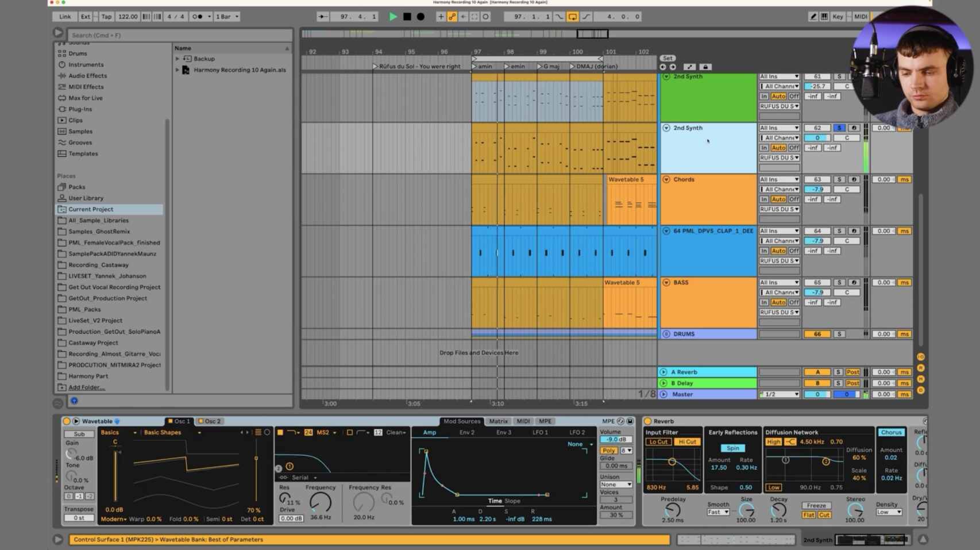980x550 pixels.
Task: Select the Env 2 modulation tab
Action: pyautogui.click(x=466, y=433)
